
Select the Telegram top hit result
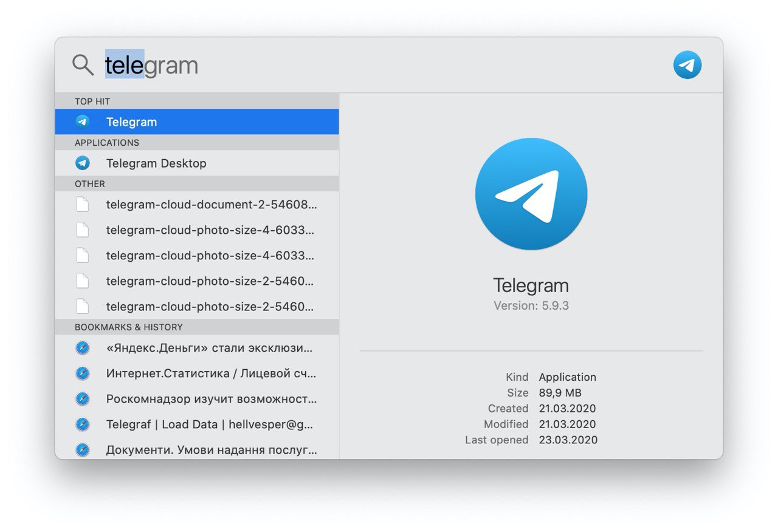197,122
